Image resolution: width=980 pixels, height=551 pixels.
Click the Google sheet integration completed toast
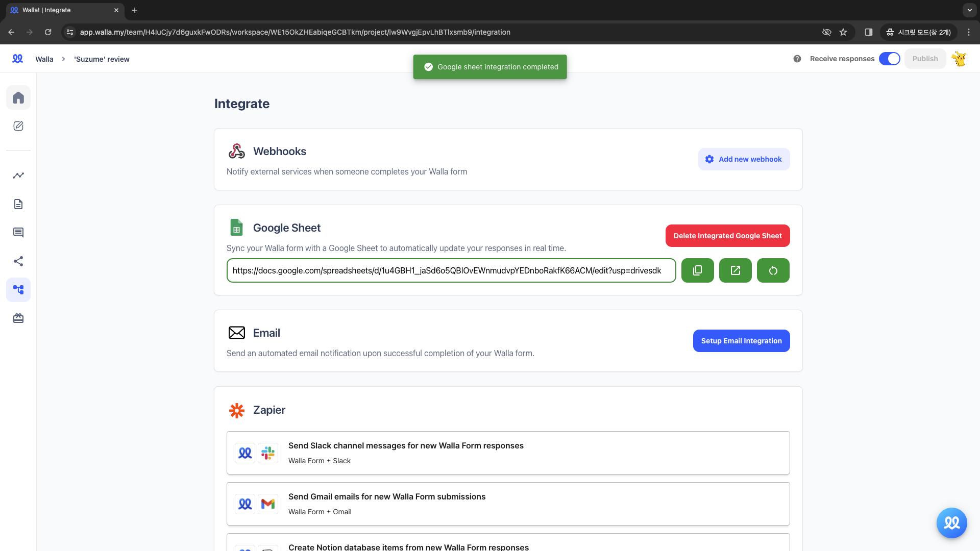[x=490, y=67]
